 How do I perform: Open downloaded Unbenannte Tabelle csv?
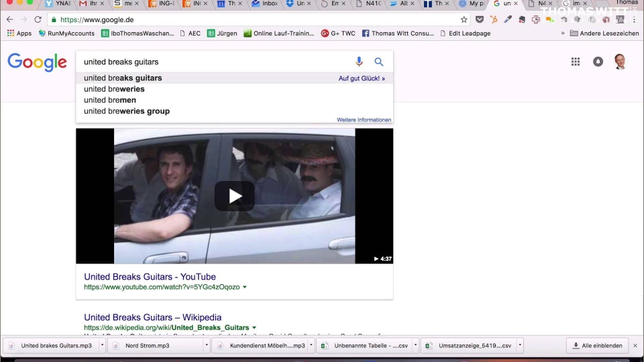[x=365, y=346]
